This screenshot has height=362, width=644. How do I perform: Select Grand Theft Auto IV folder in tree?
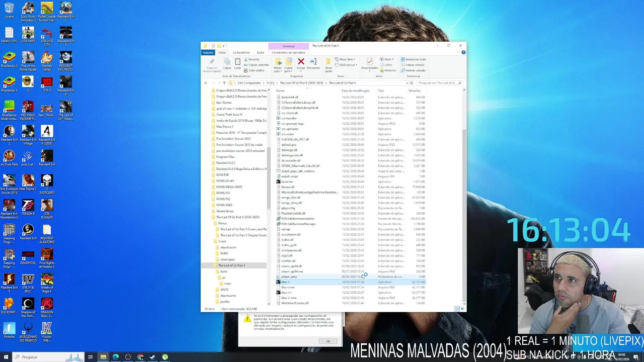pyautogui.click(x=229, y=115)
